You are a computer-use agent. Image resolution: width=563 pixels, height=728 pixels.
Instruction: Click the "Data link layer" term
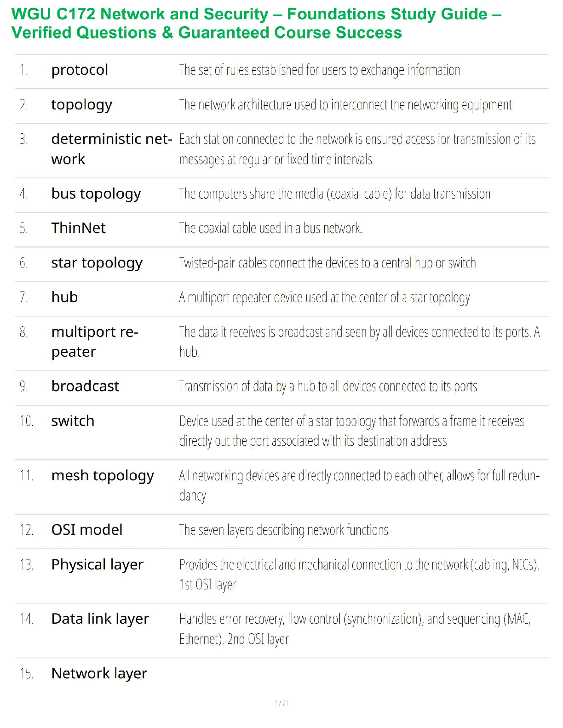(100, 619)
